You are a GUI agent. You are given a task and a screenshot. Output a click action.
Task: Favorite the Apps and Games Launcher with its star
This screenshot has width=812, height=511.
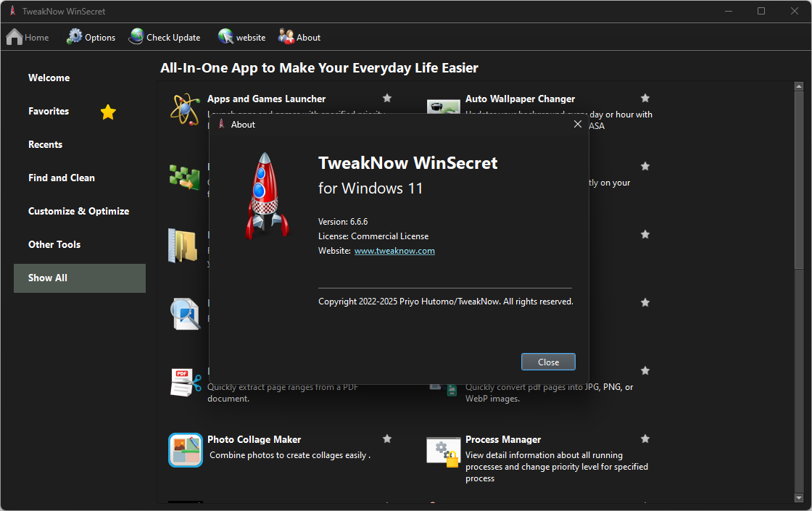(x=387, y=98)
